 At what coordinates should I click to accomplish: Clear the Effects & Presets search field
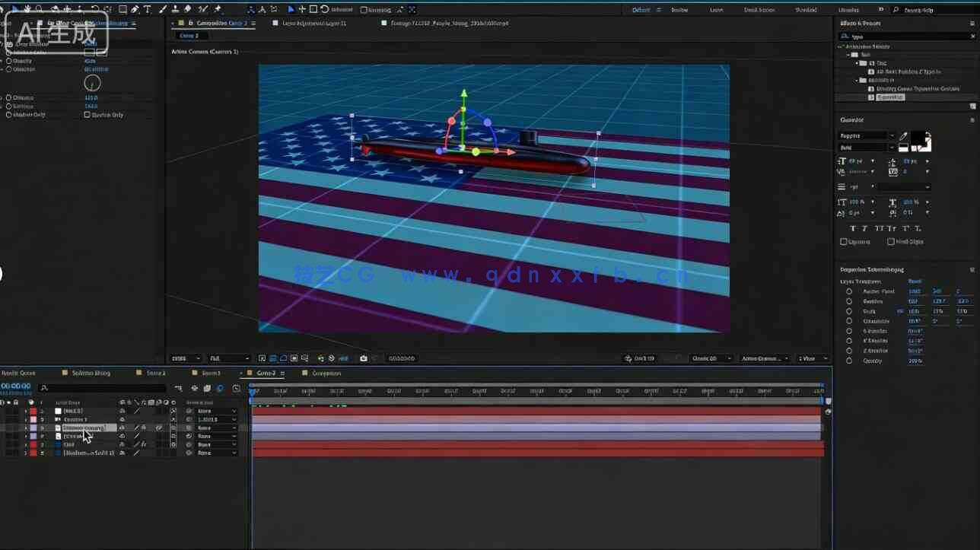[972, 36]
